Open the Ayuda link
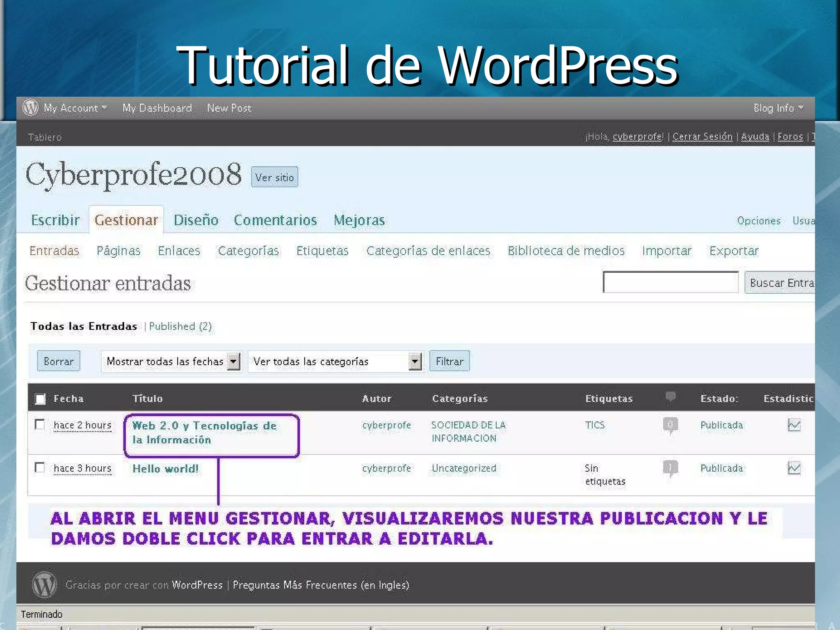The image size is (840, 630). pos(755,137)
